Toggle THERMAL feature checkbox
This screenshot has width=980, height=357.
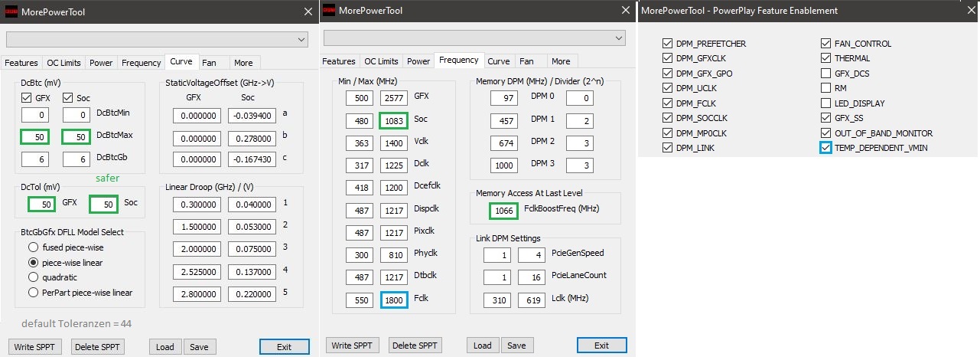point(826,58)
